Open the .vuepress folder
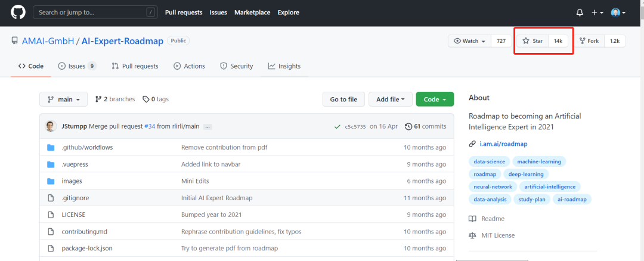The height and width of the screenshot is (261, 644). pyautogui.click(x=75, y=164)
